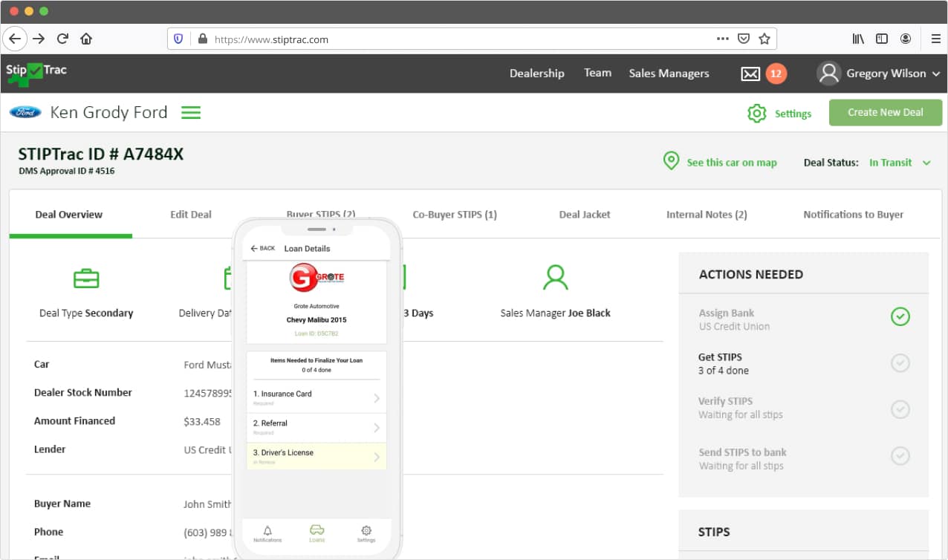Open Notifications bell in phone mockup
This screenshot has width=948, height=560.
tap(267, 532)
